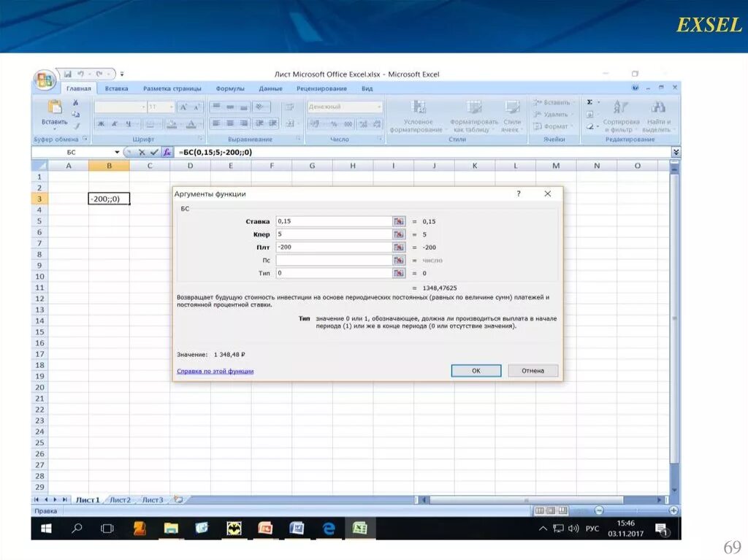This screenshot has height=560, width=748.
Task: Increase font size using large A icon
Action: [183, 107]
